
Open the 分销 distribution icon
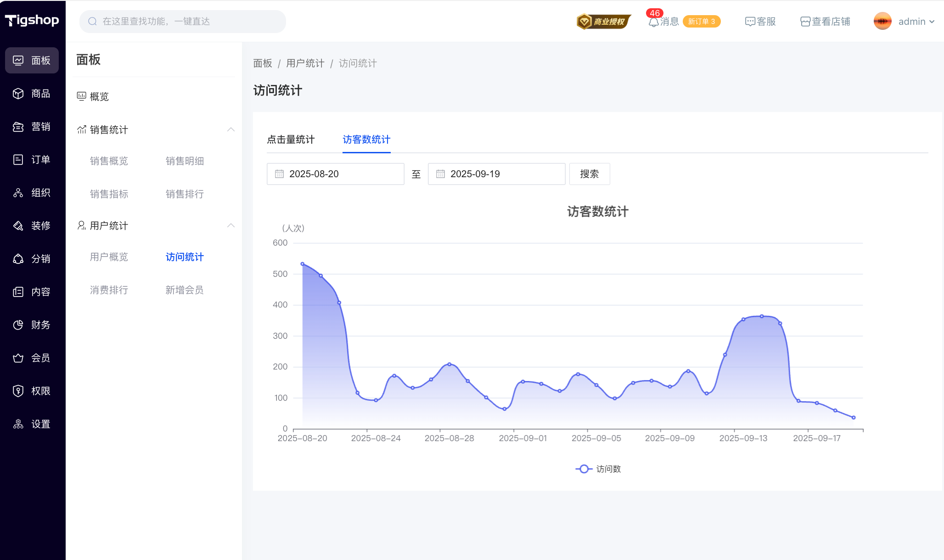[18, 259]
